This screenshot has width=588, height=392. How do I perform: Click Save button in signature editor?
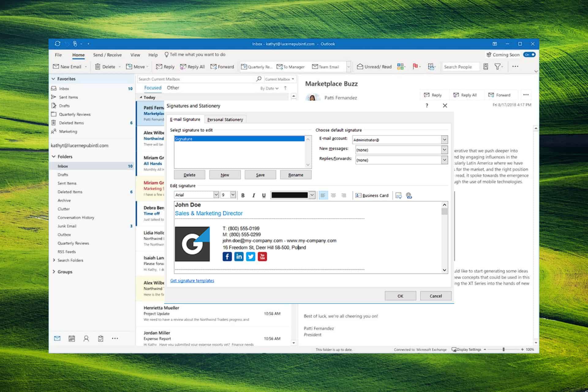(x=260, y=175)
